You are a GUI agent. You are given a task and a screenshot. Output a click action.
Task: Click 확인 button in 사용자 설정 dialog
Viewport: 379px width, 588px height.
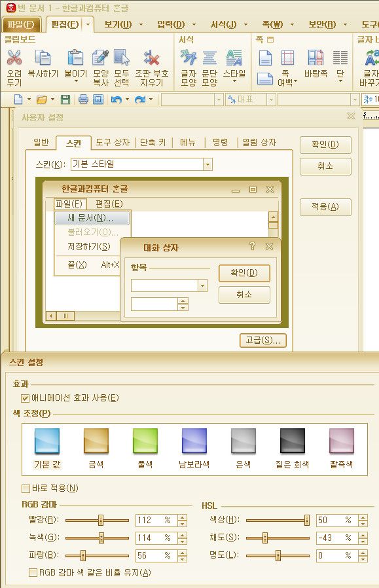pyautogui.click(x=325, y=145)
